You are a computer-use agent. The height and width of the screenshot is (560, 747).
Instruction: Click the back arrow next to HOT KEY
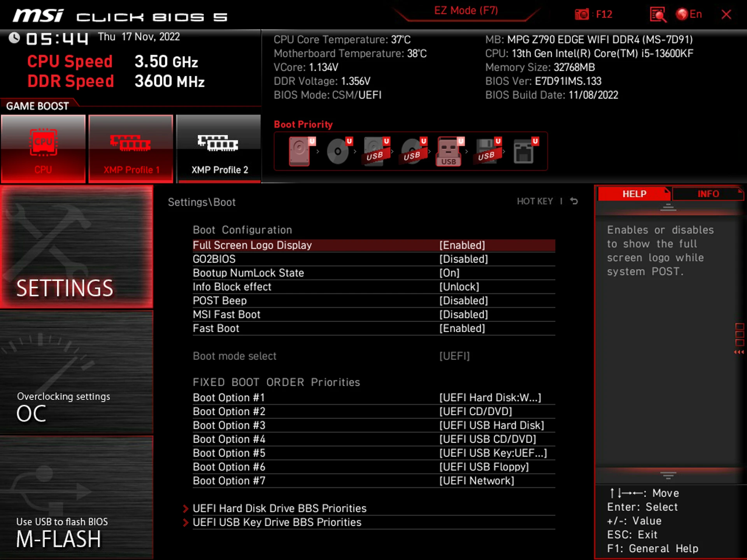(x=574, y=201)
